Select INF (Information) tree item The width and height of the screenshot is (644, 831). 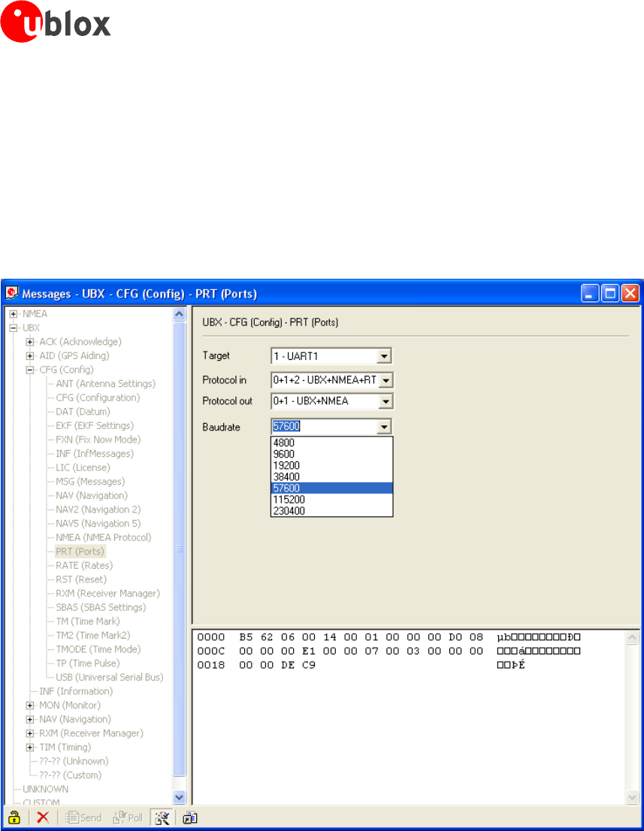pos(76,691)
